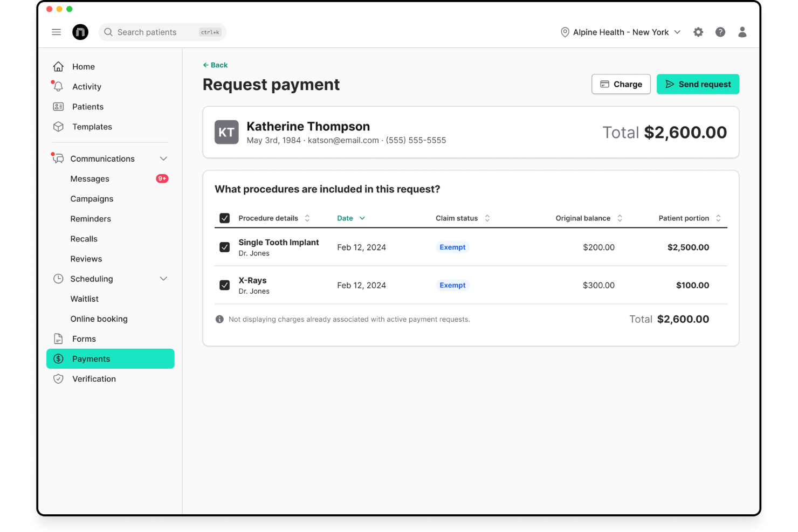Open Verification in sidebar
Image resolution: width=798 pixels, height=532 pixels.
pos(111,379)
